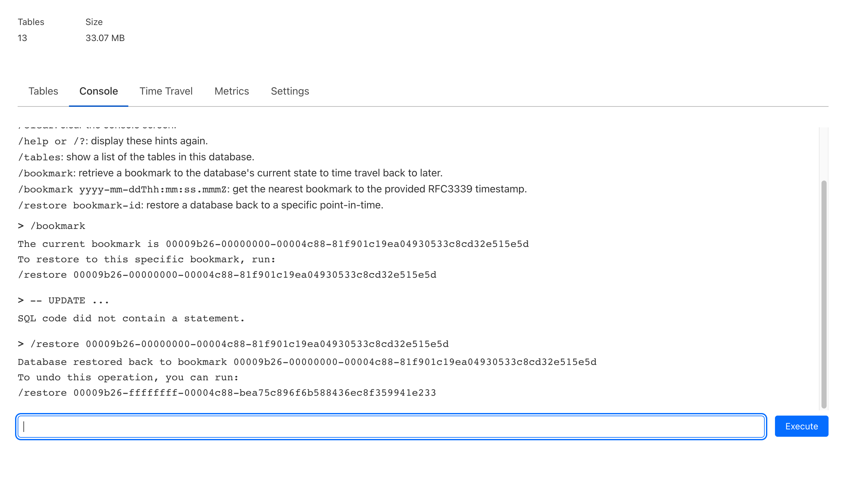868x481 pixels.
Task: Open the Time Travel tab
Action: pyautogui.click(x=166, y=91)
